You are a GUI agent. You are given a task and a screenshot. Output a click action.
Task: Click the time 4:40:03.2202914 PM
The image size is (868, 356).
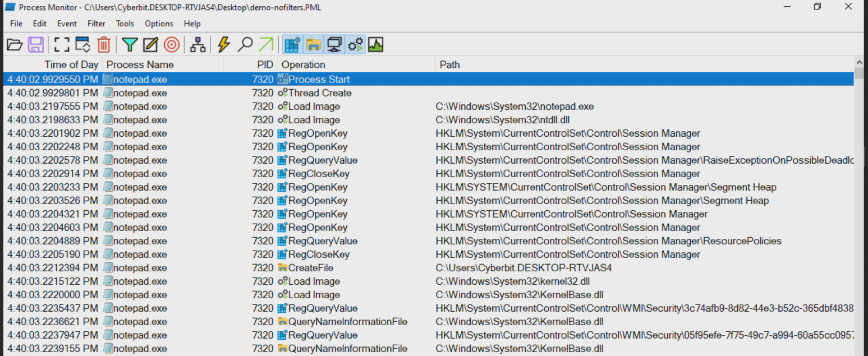[53, 174]
